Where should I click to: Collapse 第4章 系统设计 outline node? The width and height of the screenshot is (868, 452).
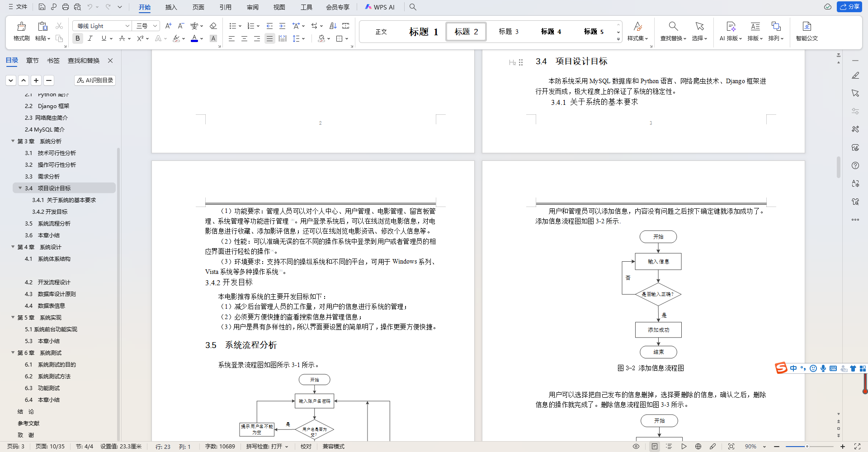pos(13,247)
